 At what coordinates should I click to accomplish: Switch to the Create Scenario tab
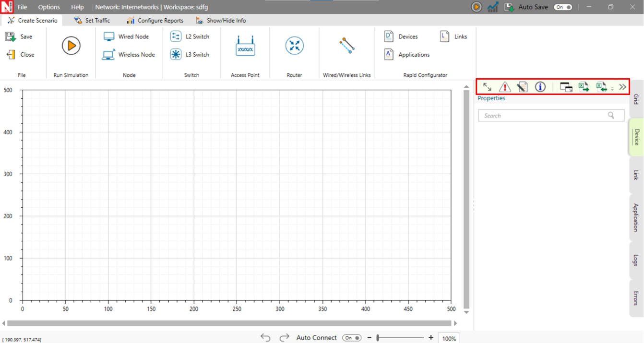[x=32, y=21]
